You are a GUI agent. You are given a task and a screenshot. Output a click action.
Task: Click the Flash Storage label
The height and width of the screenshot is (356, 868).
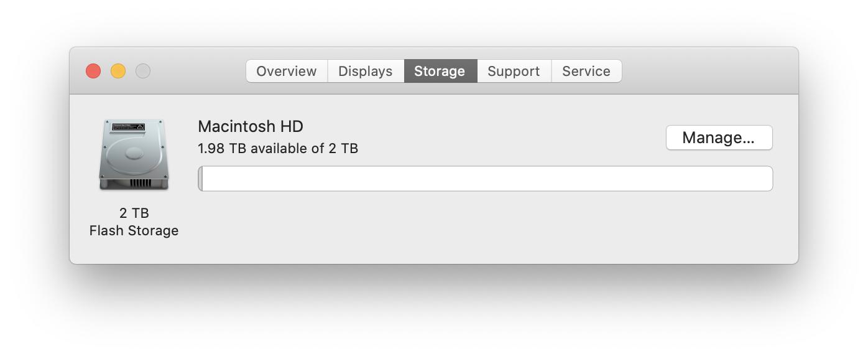(x=134, y=231)
